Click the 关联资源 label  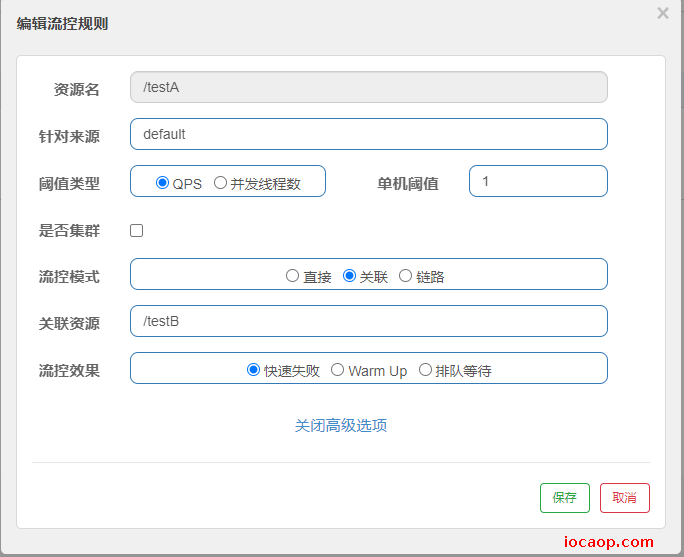pyautogui.click(x=69, y=324)
